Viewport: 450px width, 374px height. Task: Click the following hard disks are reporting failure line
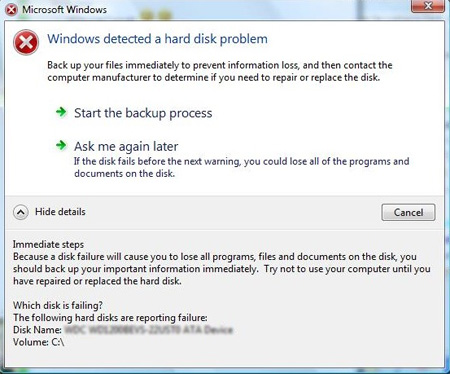coord(110,318)
